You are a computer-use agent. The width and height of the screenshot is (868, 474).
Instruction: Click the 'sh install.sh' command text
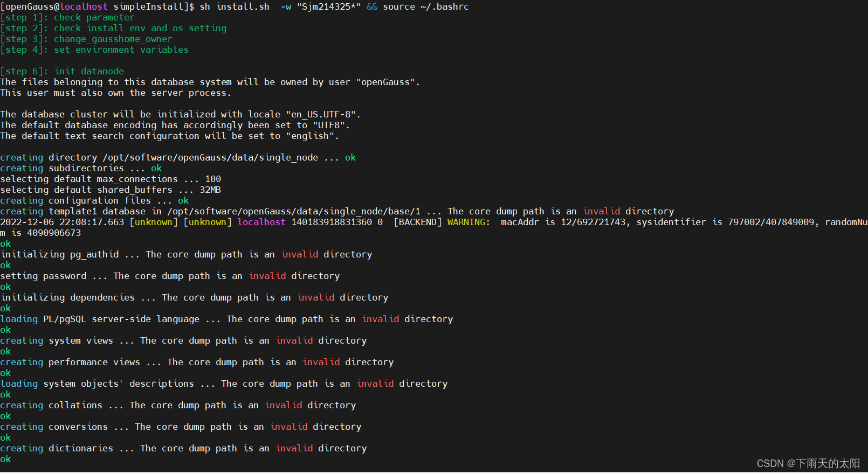coord(235,6)
